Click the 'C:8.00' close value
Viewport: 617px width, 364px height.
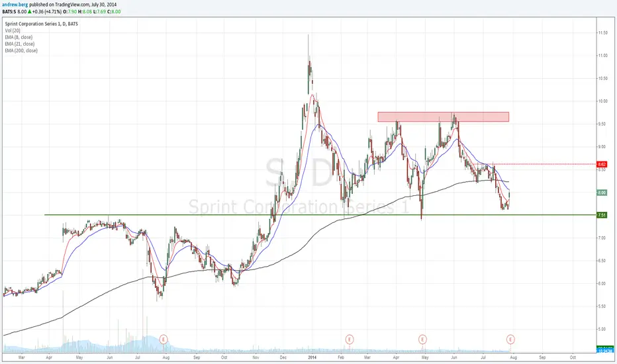tap(114, 12)
